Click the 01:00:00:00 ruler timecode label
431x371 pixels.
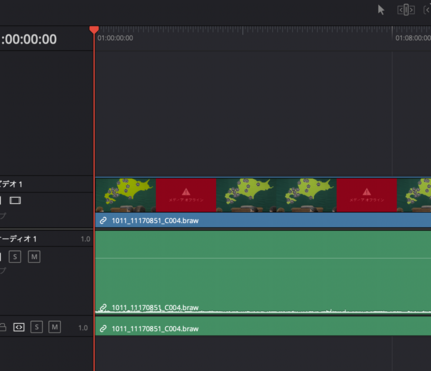click(x=115, y=38)
